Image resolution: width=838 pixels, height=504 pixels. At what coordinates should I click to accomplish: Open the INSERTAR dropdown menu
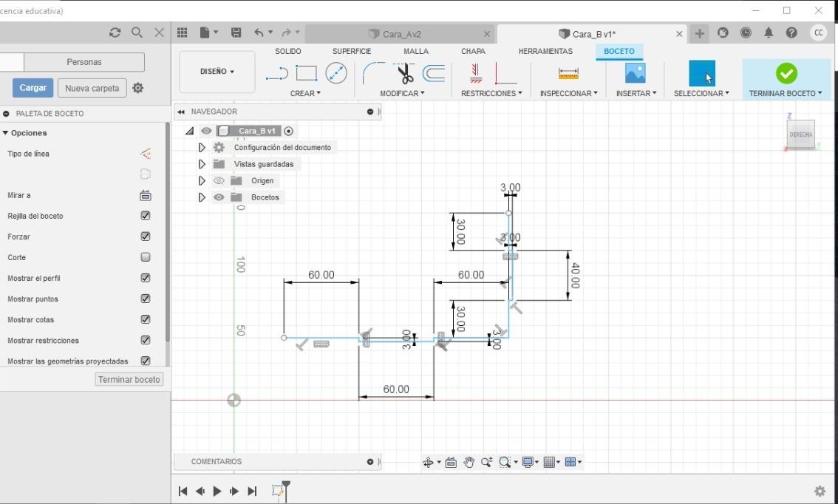[636, 93]
